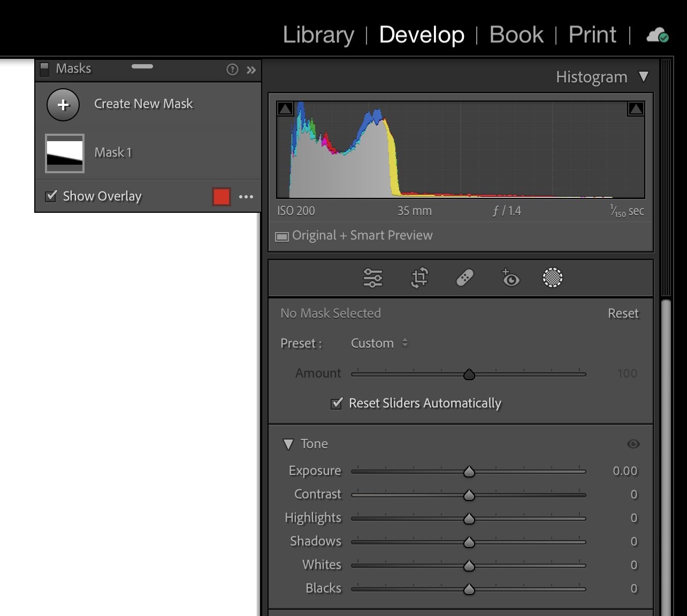Click the Exposure slider handle
The width and height of the screenshot is (687, 616).
click(x=469, y=472)
